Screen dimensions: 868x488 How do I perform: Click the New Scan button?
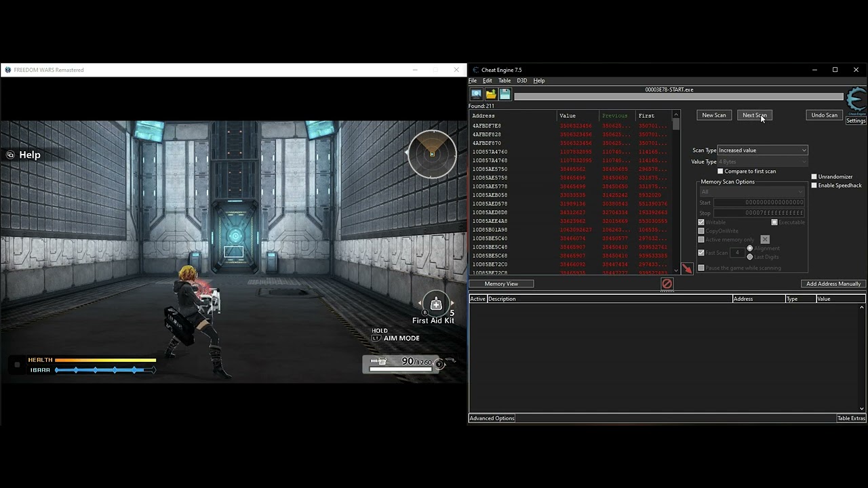pyautogui.click(x=714, y=115)
